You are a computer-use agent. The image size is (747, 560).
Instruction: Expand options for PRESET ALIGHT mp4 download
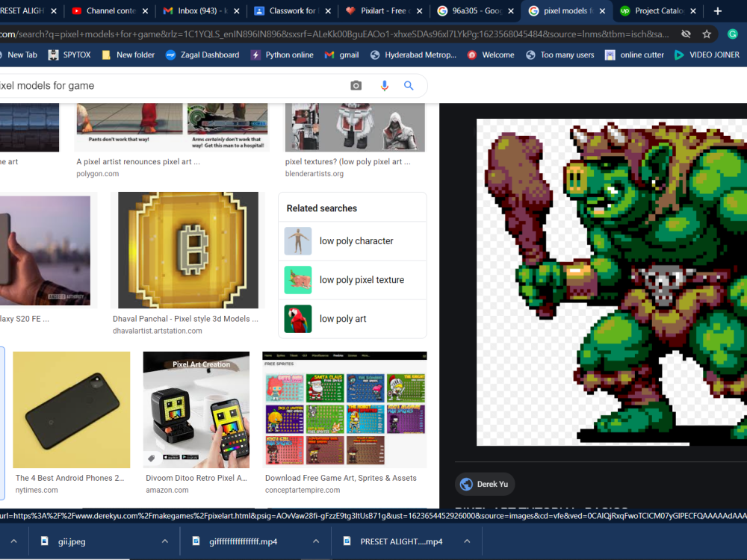point(467,541)
